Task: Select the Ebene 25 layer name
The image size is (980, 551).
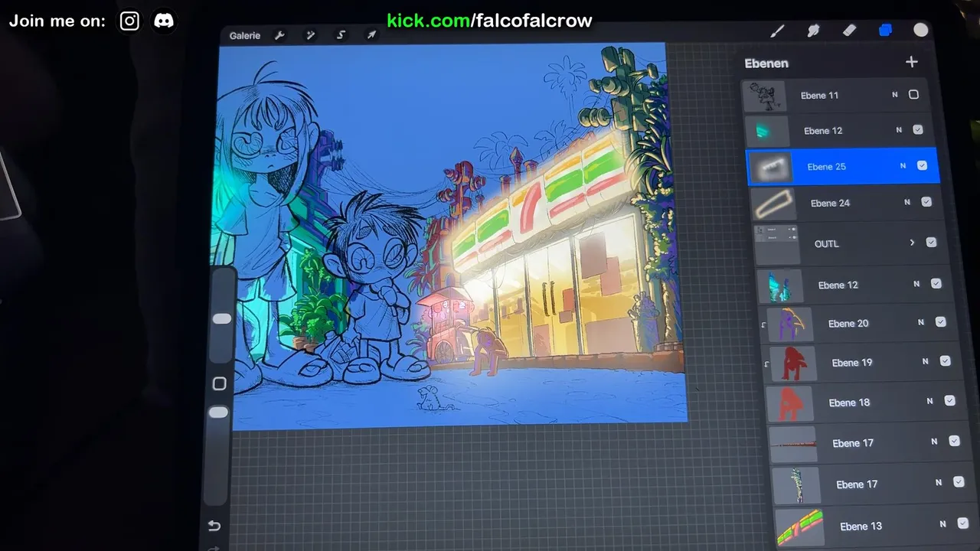Action: [x=826, y=167]
